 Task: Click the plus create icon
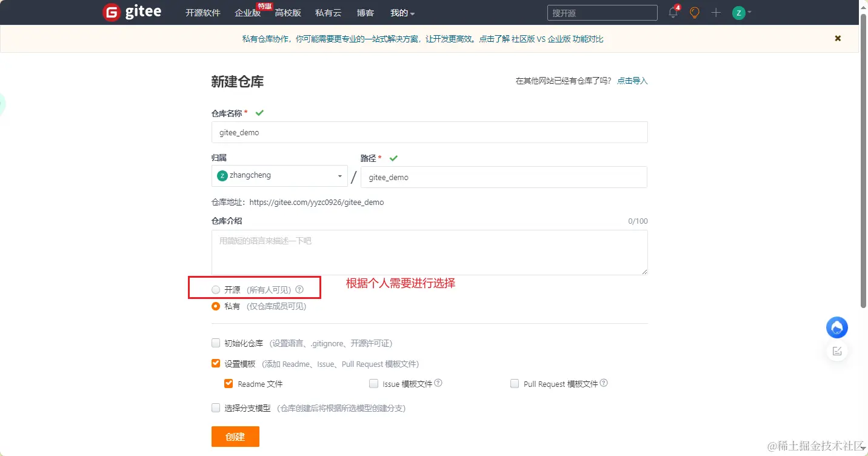click(716, 12)
